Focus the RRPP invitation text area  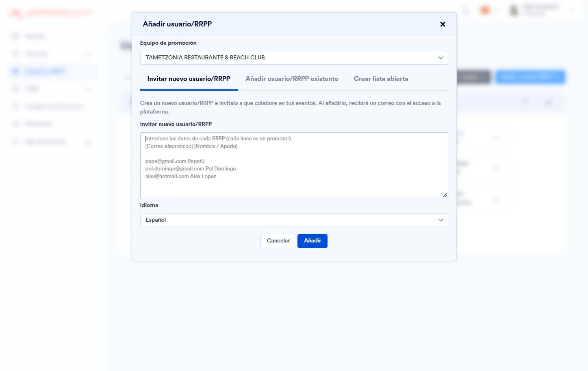point(294,165)
